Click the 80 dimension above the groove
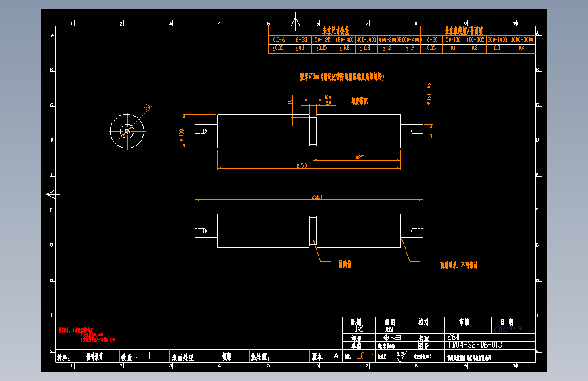This screenshot has width=588, height=381. [328, 103]
